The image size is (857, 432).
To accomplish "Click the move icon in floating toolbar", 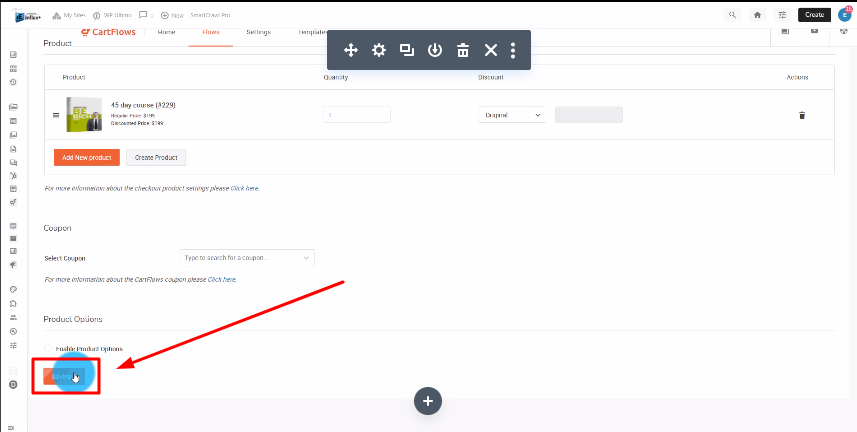I will click(x=351, y=50).
